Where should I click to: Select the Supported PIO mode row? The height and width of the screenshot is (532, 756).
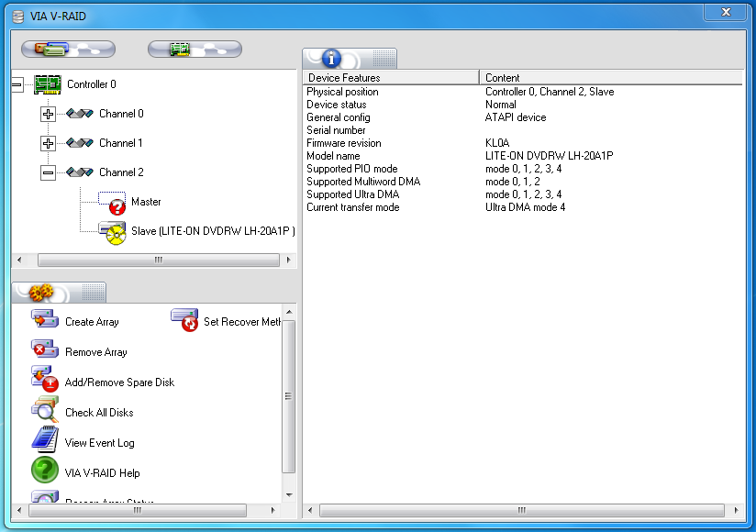(523, 169)
